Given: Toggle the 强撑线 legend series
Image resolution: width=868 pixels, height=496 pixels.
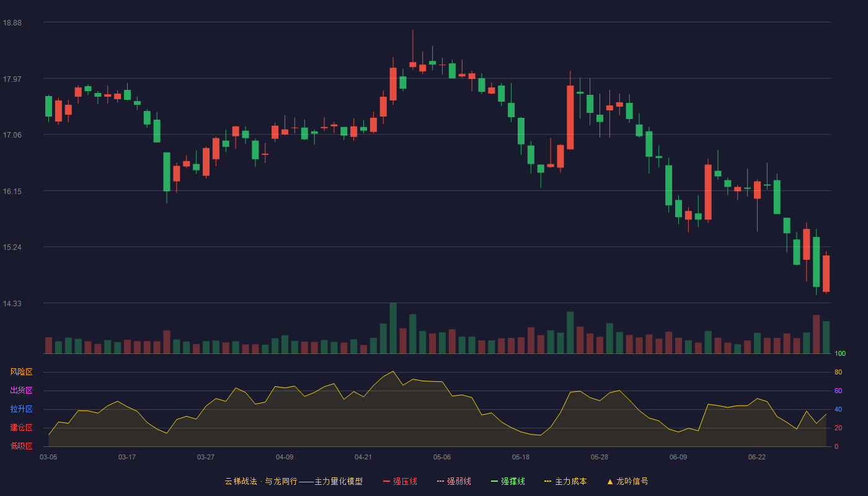Looking at the screenshot, I should (508, 481).
